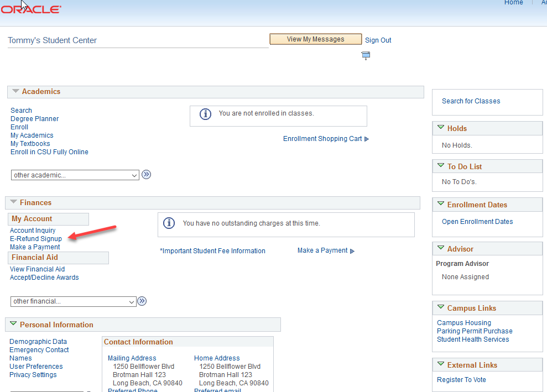
Task: Click the go button beside other academic dropdown
Action: coord(147,174)
